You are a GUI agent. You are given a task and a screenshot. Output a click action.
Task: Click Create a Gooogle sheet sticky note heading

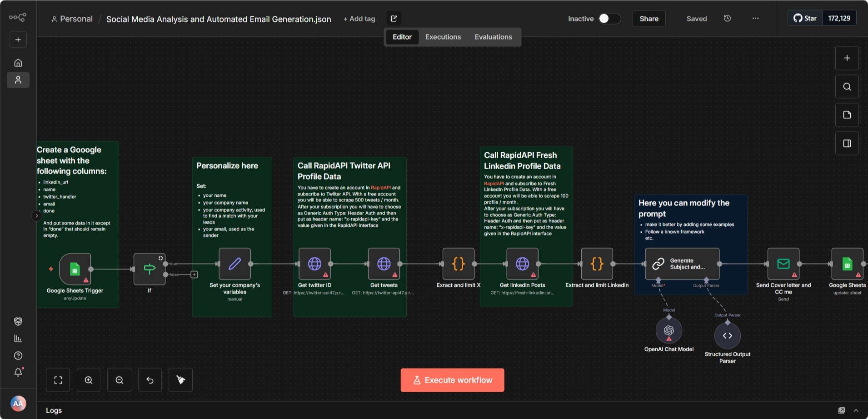72,160
